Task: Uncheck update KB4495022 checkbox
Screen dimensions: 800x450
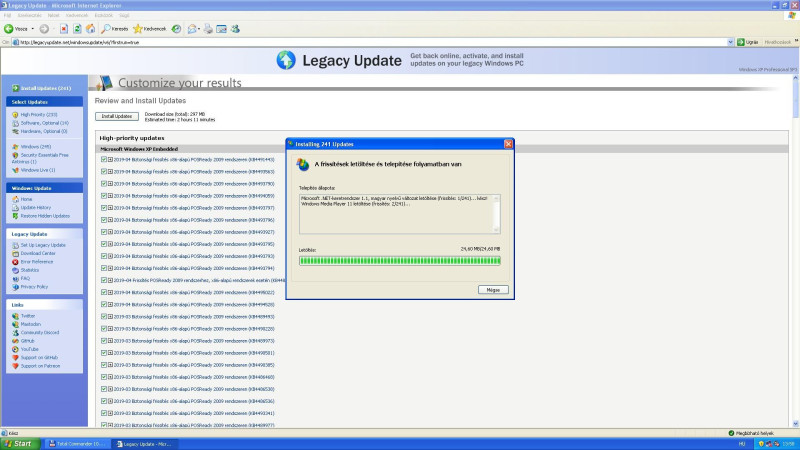Action: pyautogui.click(x=104, y=292)
